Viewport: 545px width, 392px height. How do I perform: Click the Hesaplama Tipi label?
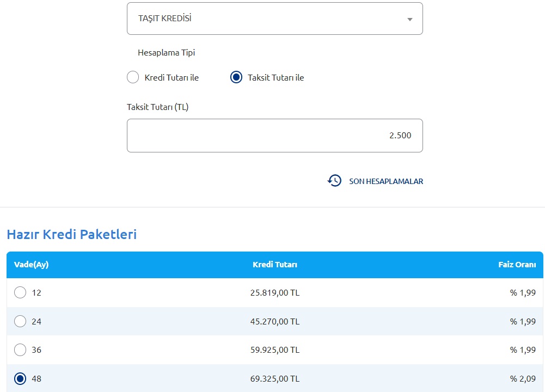(166, 53)
